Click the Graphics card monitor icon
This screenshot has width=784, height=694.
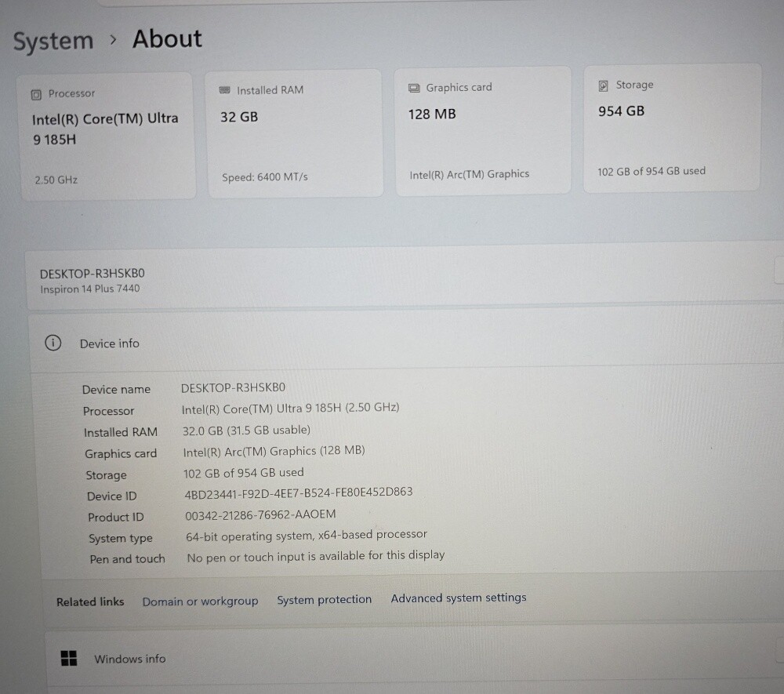(414, 88)
